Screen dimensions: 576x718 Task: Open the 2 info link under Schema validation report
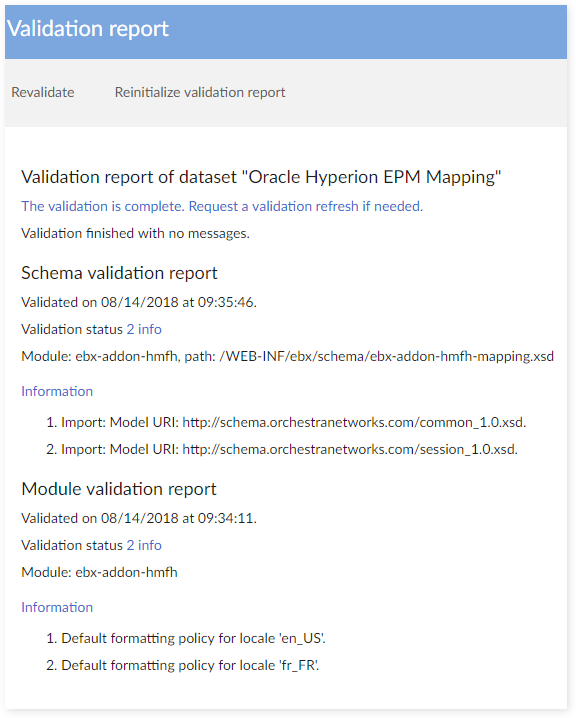click(x=144, y=329)
